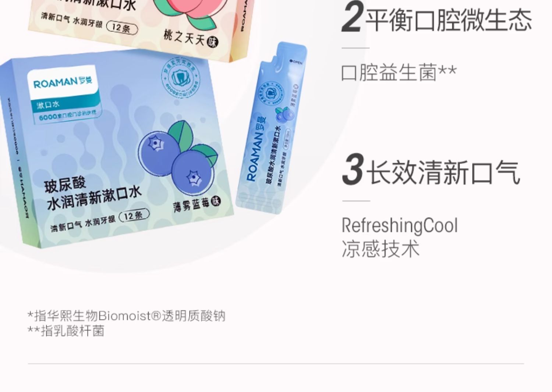
Task: Click the footnote *指华熙生物Biomoist®透明质酸钠
Action: pyautogui.click(x=127, y=316)
